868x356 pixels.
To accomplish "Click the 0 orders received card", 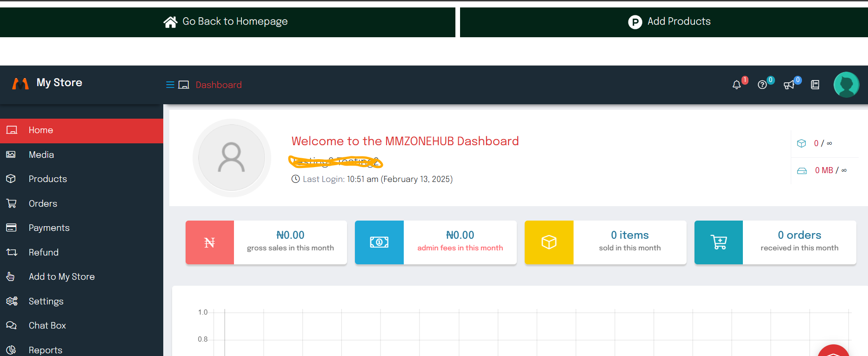I will (x=775, y=242).
